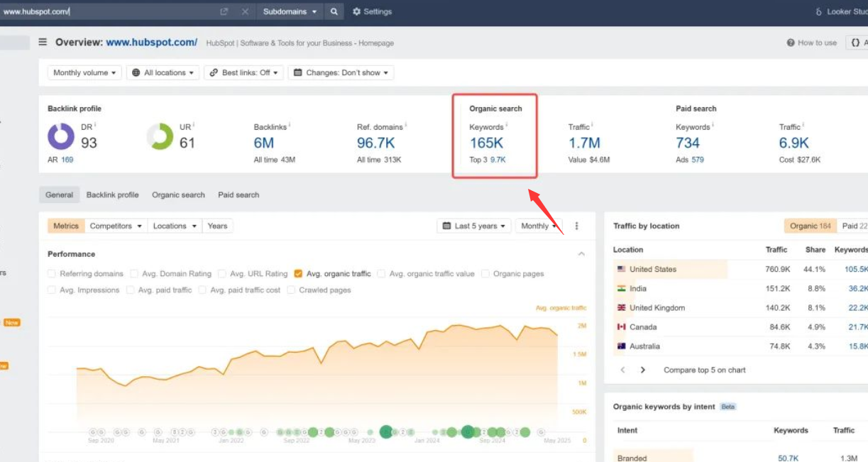Toggle Avg. Domain Rating checkbox
This screenshot has height=462, width=868.
point(133,273)
